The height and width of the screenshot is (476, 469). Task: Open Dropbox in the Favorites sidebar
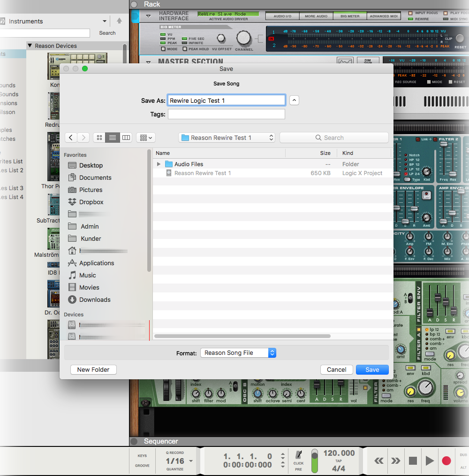(91, 202)
